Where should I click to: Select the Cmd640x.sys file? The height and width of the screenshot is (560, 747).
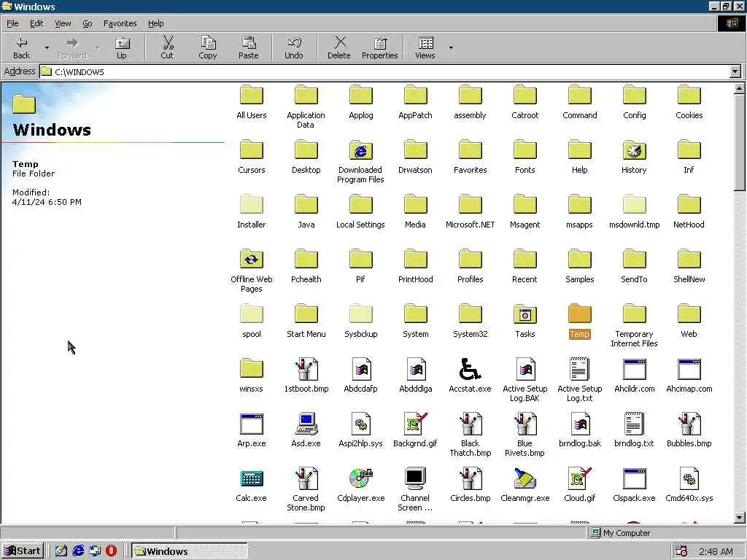coord(689,485)
